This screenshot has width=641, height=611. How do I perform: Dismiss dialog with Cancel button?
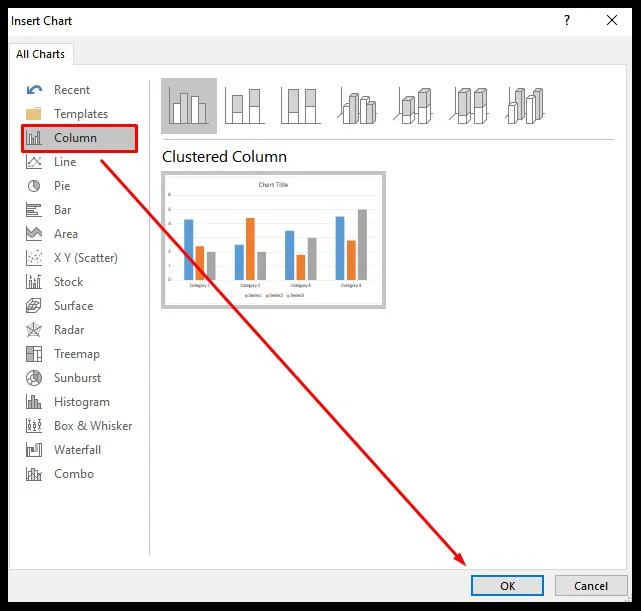pyautogui.click(x=591, y=586)
